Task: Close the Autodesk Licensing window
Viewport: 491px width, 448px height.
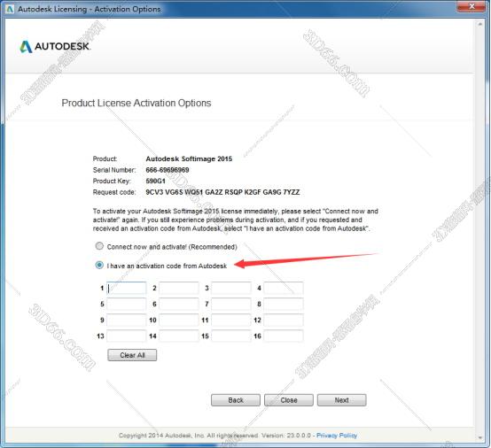Action: [472, 6]
